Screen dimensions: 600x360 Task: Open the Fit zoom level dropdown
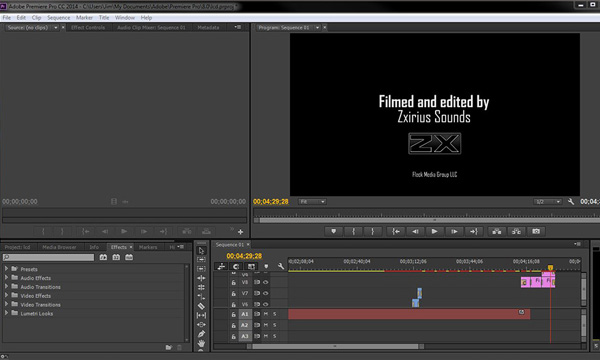click(312, 202)
